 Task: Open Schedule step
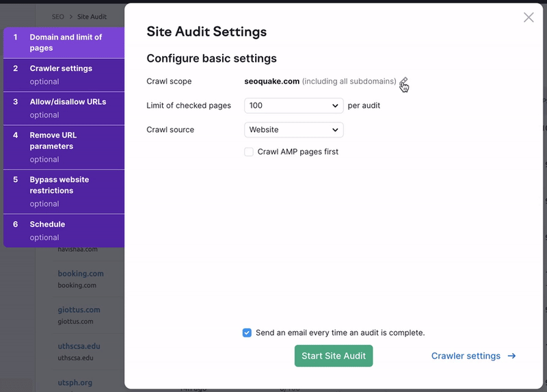coord(64,231)
